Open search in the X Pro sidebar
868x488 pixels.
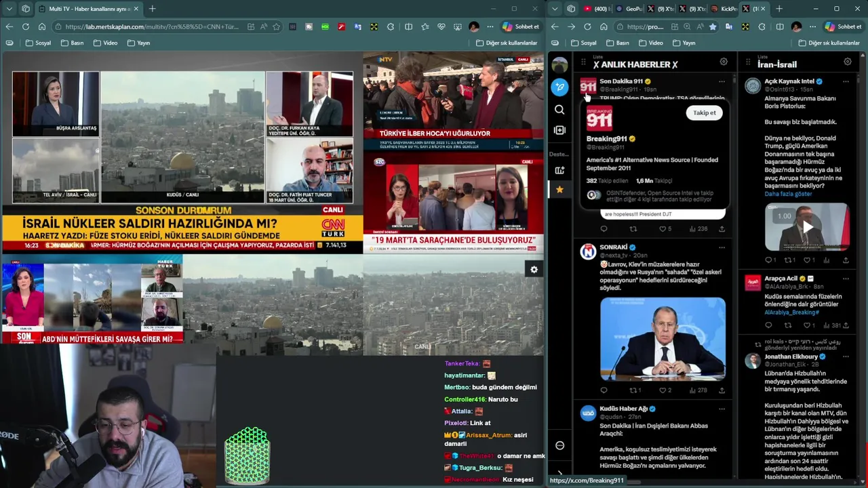(x=559, y=109)
